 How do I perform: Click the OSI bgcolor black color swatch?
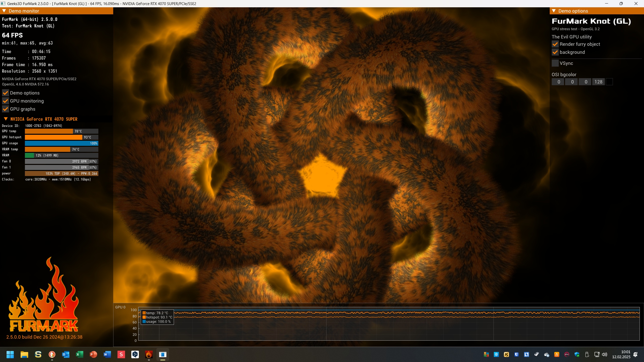pyautogui.click(x=609, y=82)
